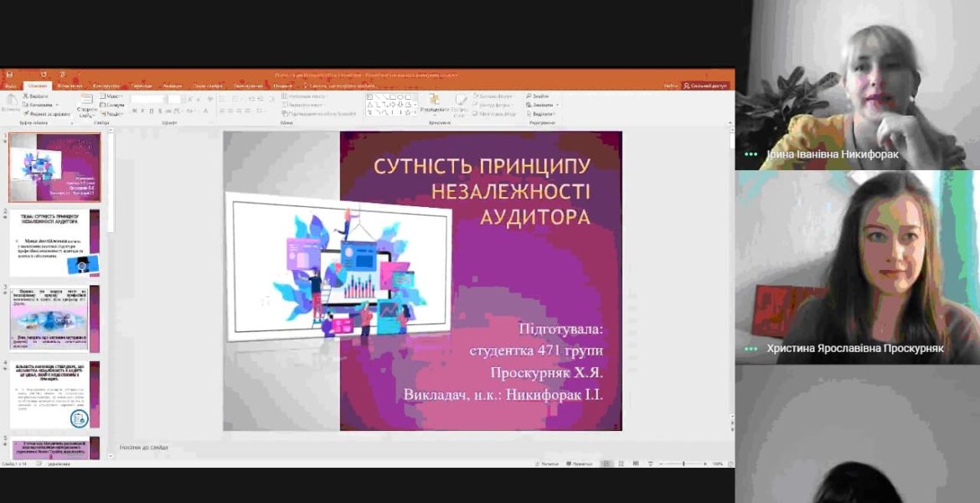Open the Заливка фігури dropdown
980x503 pixels.
tap(493, 96)
